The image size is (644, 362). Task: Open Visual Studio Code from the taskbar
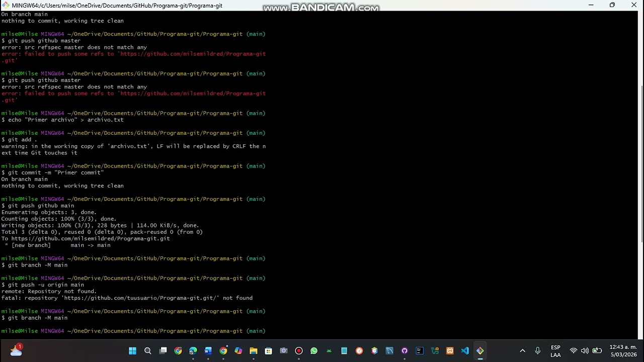tap(465, 351)
